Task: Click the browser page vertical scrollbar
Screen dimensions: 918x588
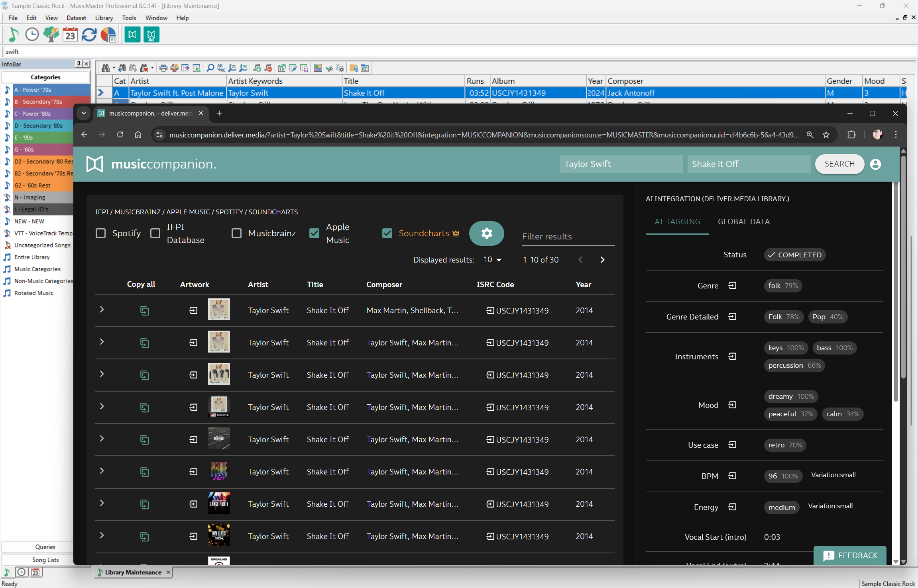Action: pyautogui.click(x=903, y=267)
